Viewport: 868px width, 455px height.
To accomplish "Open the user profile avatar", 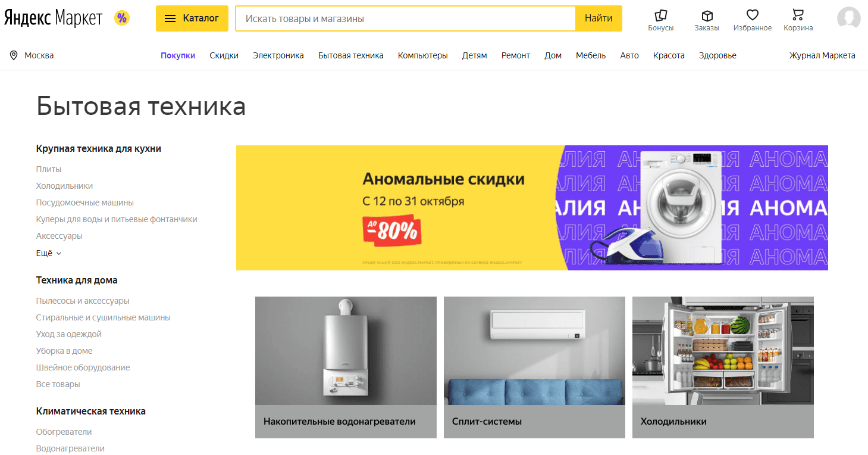I will pyautogui.click(x=848, y=18).
